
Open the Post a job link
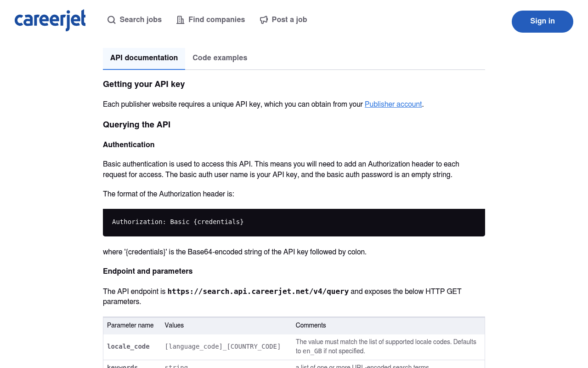click(283, 20)
